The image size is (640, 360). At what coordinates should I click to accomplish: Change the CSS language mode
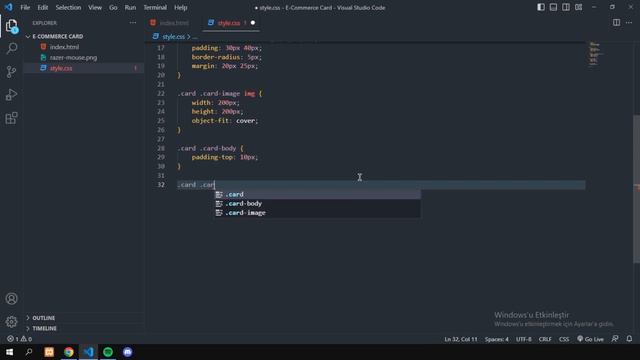click(x=564, y=339)
